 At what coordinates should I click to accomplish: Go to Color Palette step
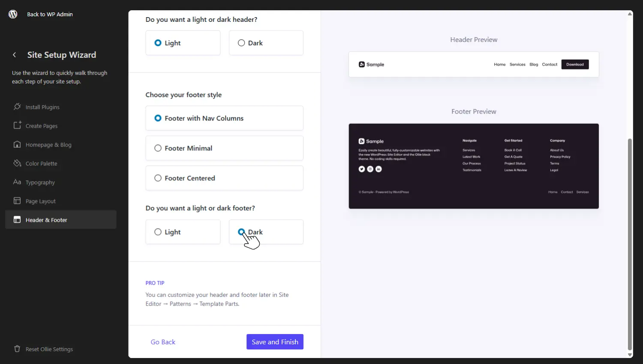(x=61, y=164)
